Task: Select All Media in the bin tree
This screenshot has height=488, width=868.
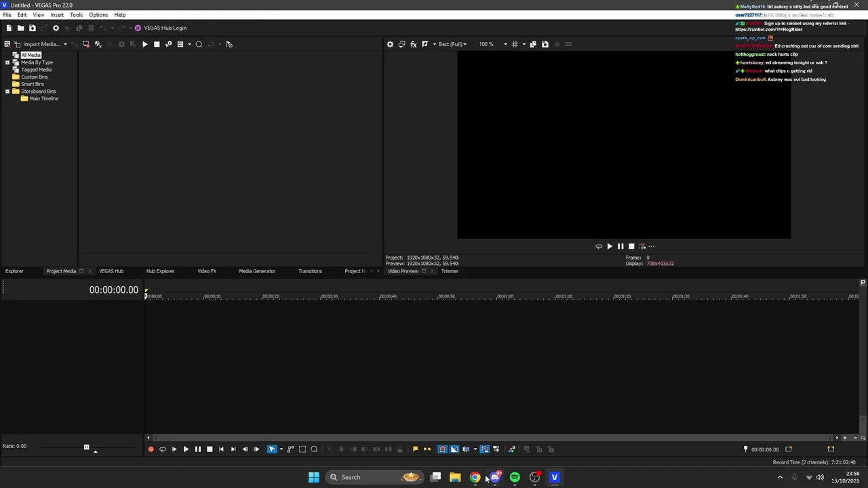Action: pyautogui.click(x=31, y=55)
